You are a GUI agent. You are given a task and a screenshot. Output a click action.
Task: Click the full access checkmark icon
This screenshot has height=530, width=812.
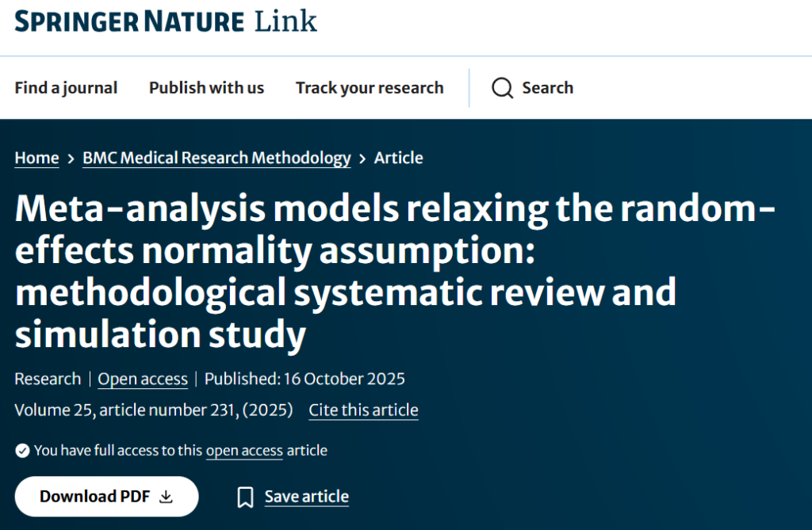coord(22,451)
